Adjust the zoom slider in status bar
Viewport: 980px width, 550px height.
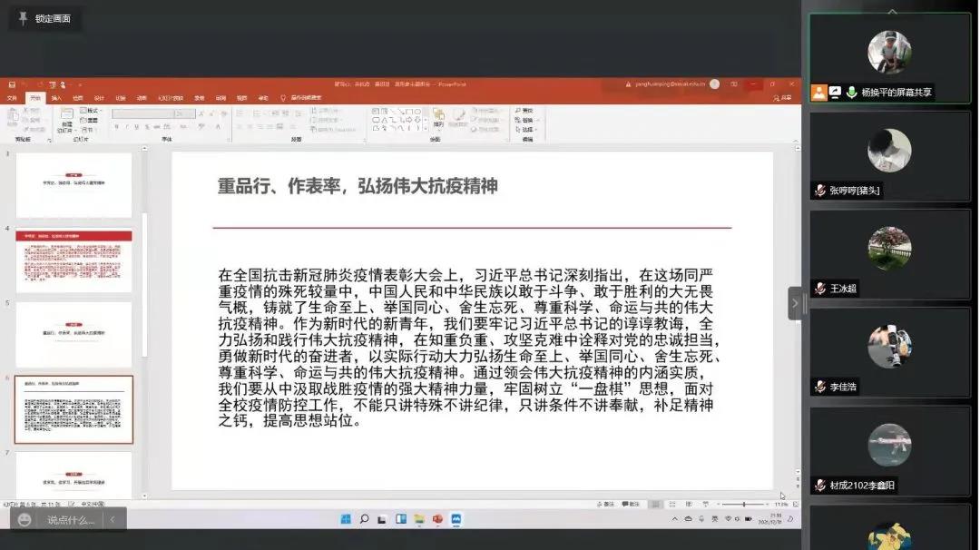tap(744, 504)
